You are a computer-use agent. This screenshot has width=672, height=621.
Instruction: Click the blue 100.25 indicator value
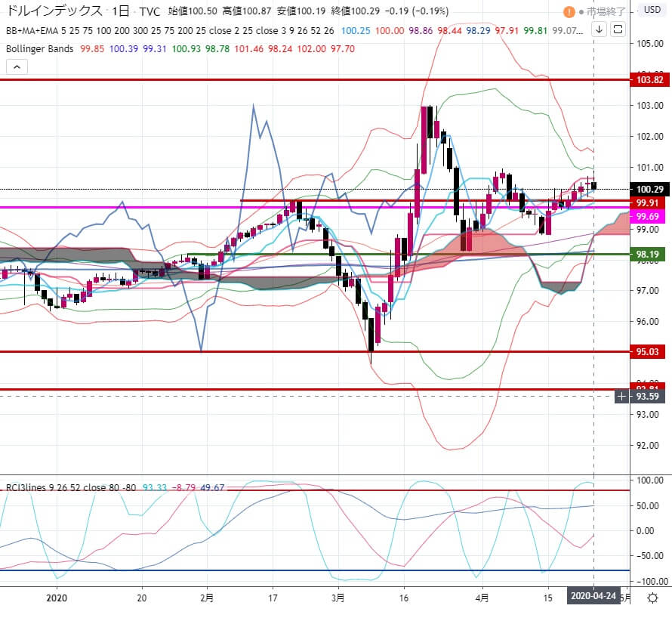tap(356, 31)
